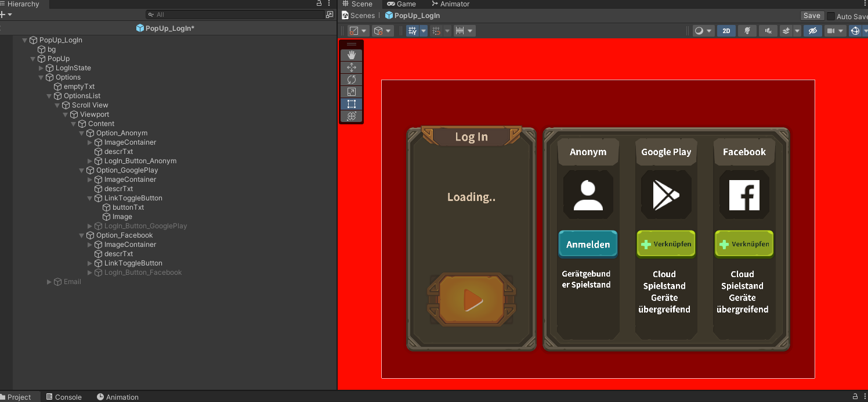Viewport: 868px width, 402px height.
Task: Click the Save button for the prefab
Action: click(x=812, y=16)
